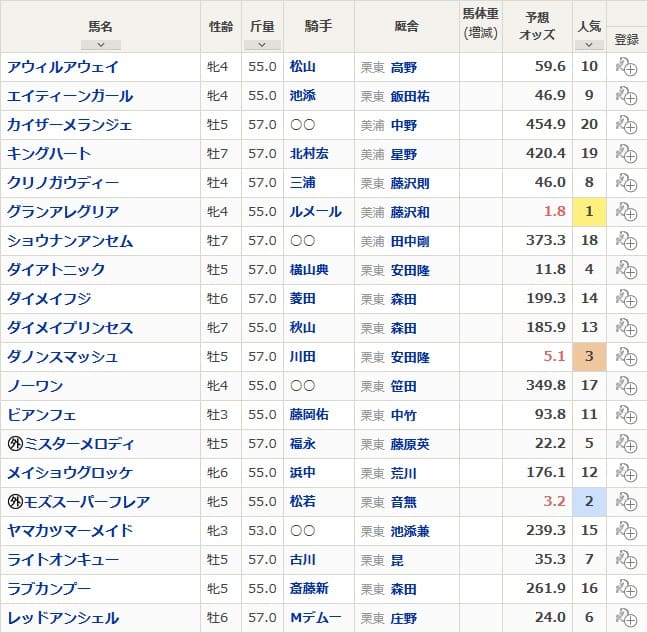This screenshot has width=647, height=633.
Task: Click the 登録 column header
Action: pyautogui.click(x=626, y=40)
